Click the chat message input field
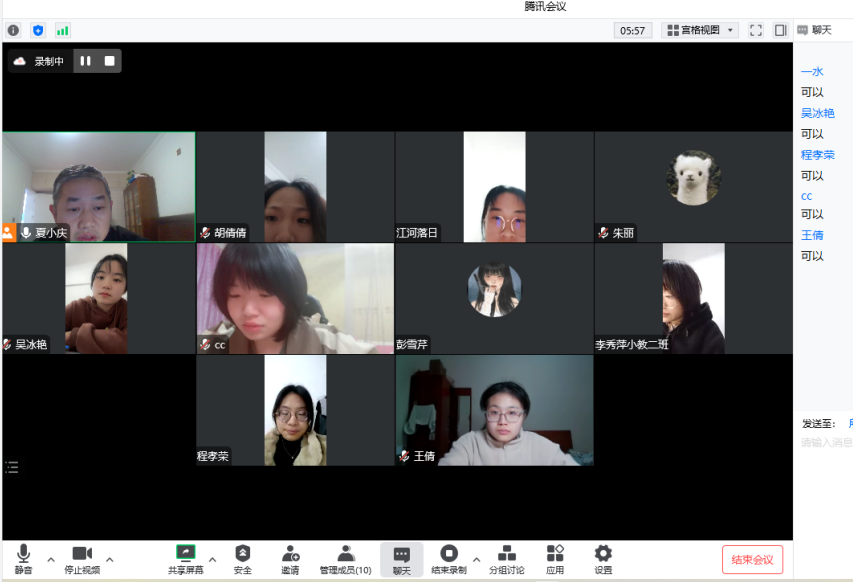Screen dimensions: 853x582 coord(826,442)
